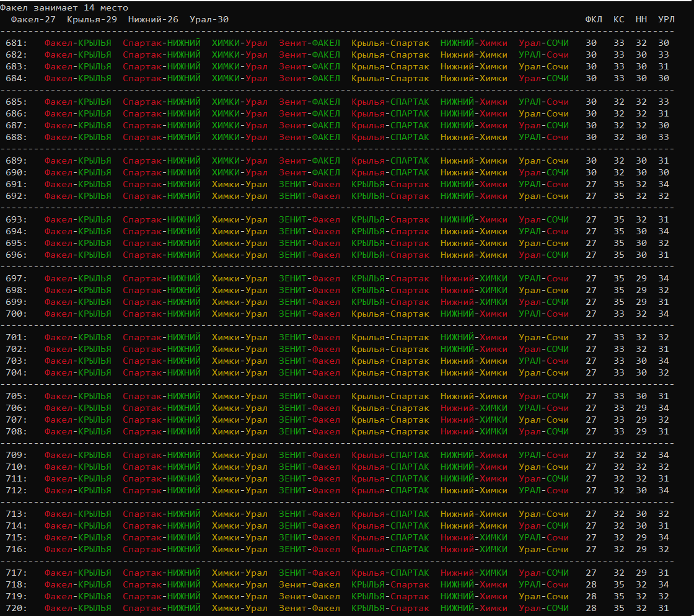Viewport: 694px width, 616px height.
Task: Click 'Факел-КРЫЛЬЯ' in row 716
Action: tap(78, 549)
